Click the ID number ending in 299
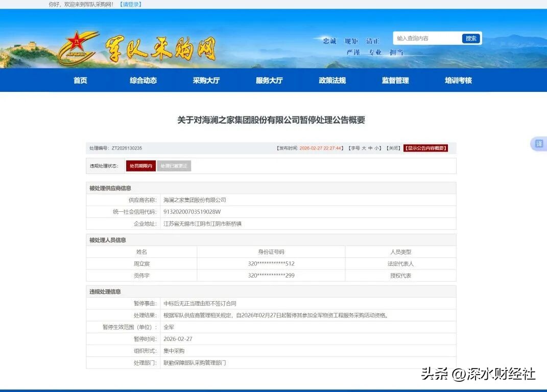 271,276
